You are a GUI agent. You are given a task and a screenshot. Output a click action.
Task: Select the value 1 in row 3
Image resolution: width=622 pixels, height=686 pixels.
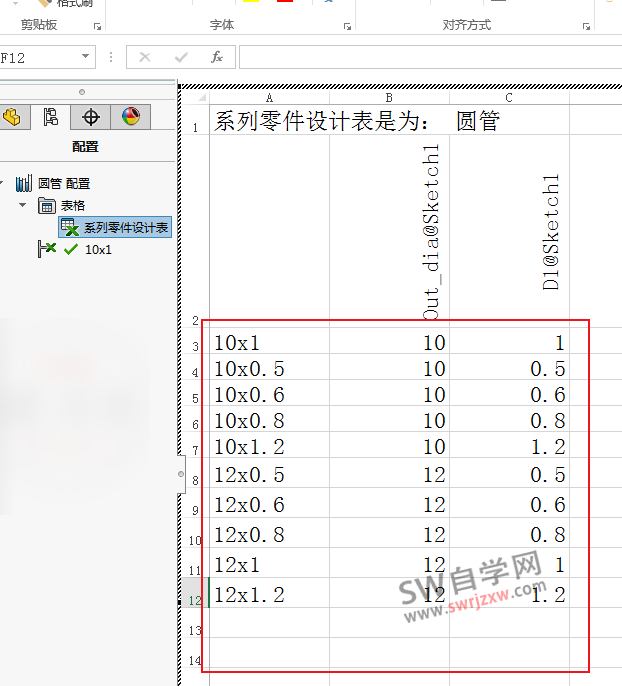(x=509, y=341)
